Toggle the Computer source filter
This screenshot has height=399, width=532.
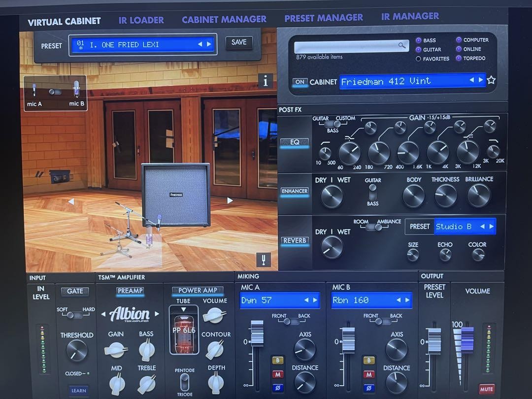coord(459,40)
